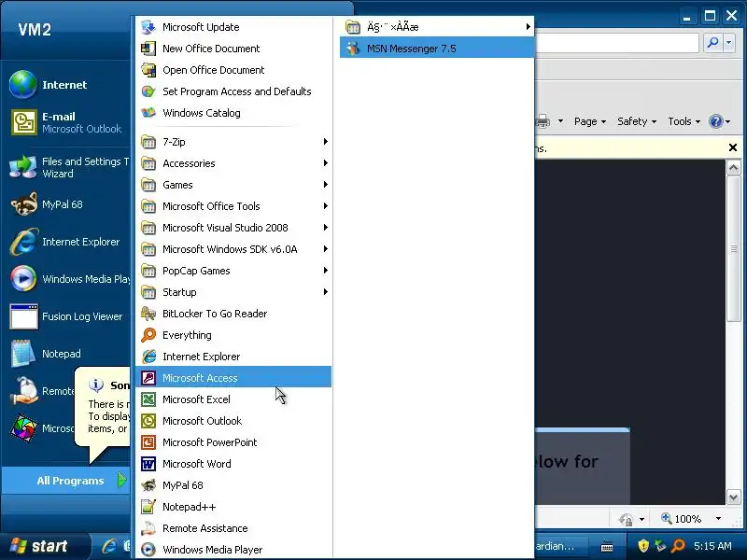Open MyPal 68 from All Programs list
Screen dimensions: 747x560
pyautogui.click(x=233, y=485)
